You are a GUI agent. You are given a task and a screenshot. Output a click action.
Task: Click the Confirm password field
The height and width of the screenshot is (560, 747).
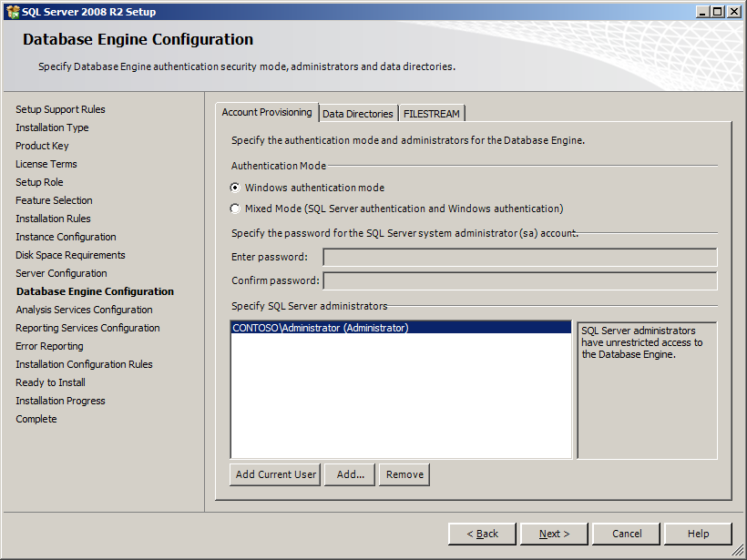[520, 281]
